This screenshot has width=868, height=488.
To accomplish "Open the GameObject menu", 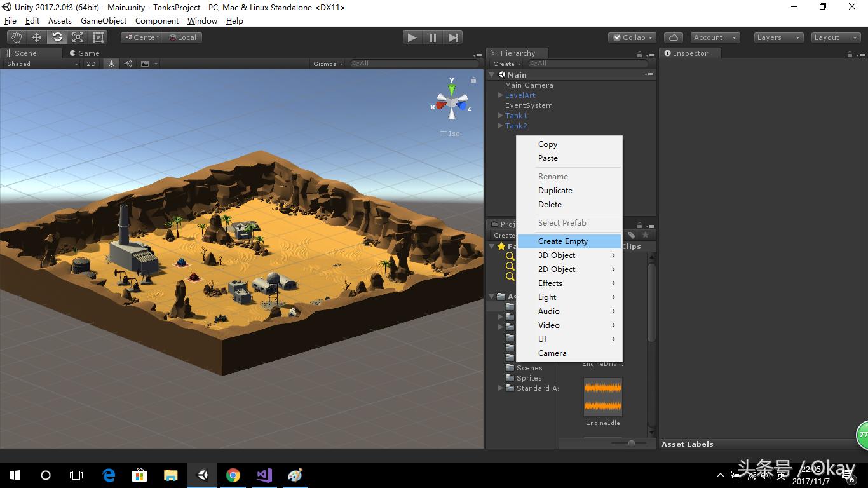I will [x=103, y=20].
